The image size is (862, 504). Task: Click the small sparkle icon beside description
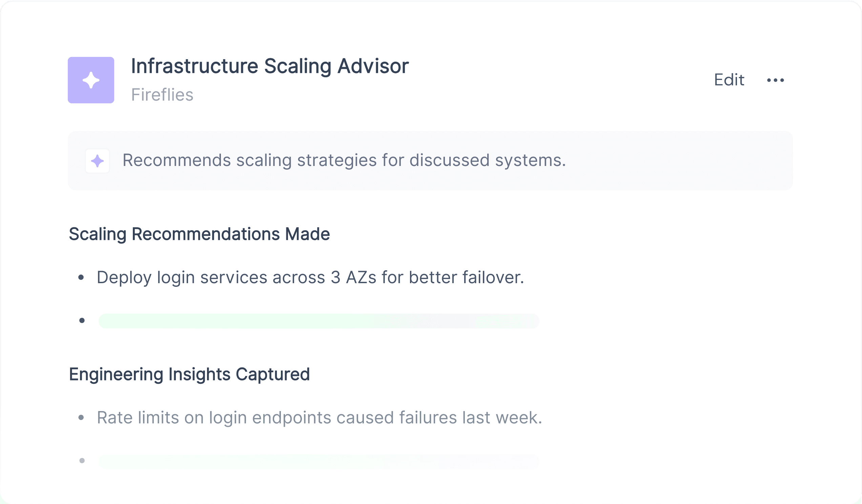point(98,161)
